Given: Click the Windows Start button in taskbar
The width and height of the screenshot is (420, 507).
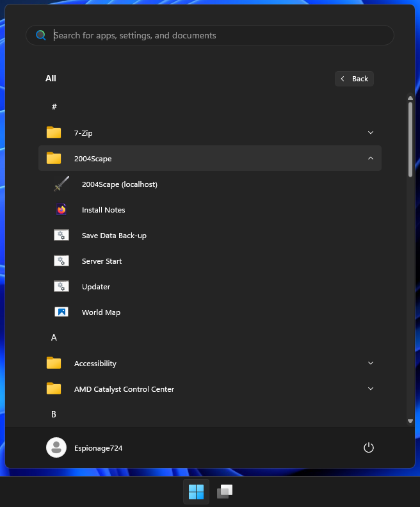Looking at the screenshot, I should 196,492.
